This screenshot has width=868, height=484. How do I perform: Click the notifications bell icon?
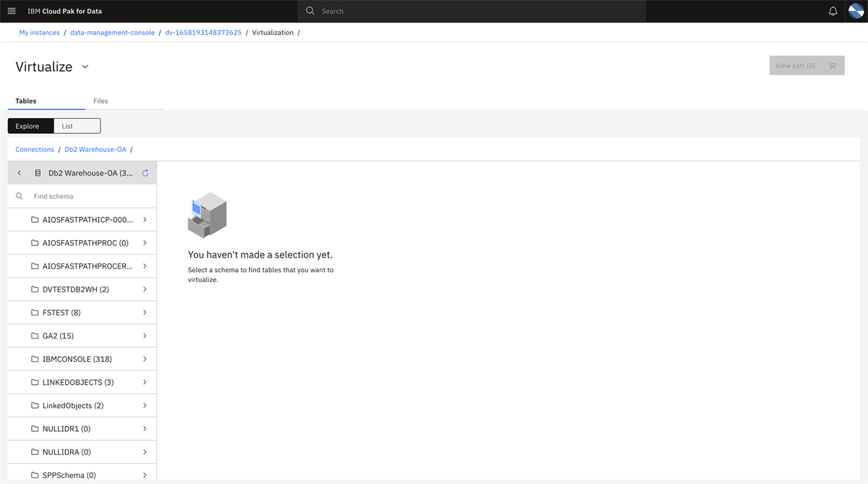(x=833, y=11)
